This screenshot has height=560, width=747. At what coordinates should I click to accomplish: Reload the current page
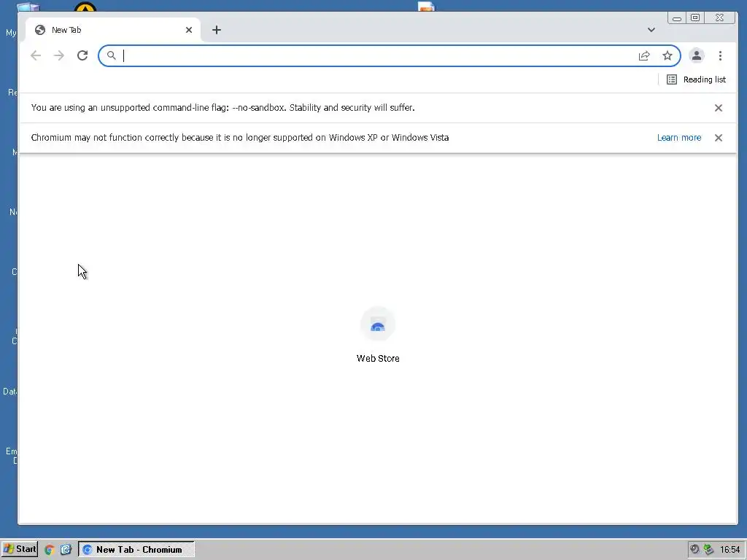82,55
